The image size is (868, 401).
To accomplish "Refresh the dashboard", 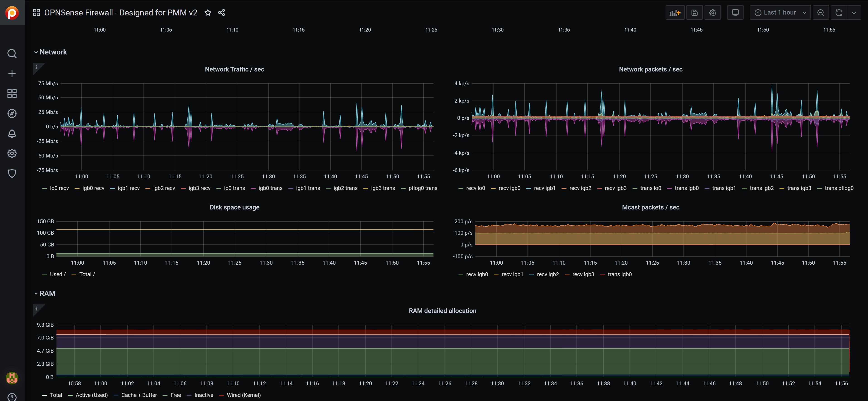I will [x=839, y=13].
